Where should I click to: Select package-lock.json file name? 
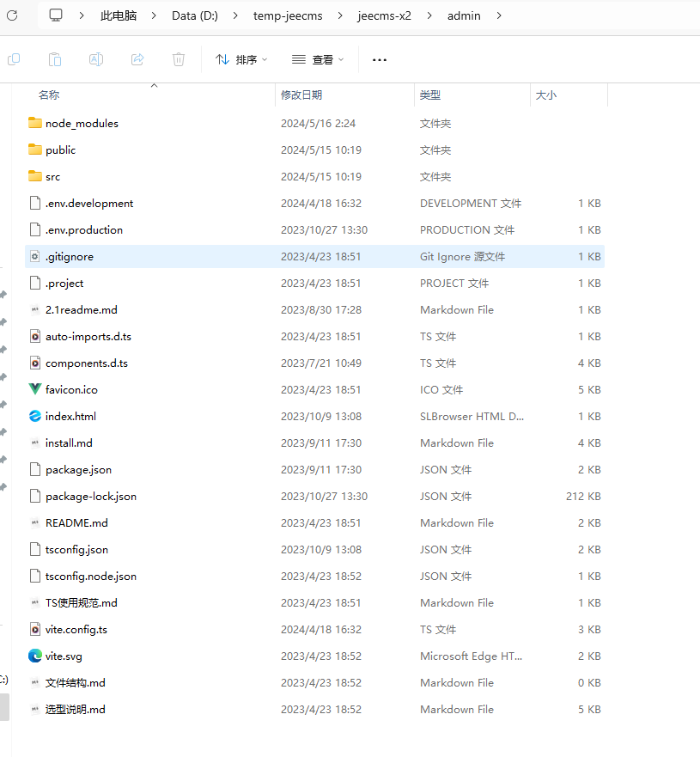click(x=91, y=497)
